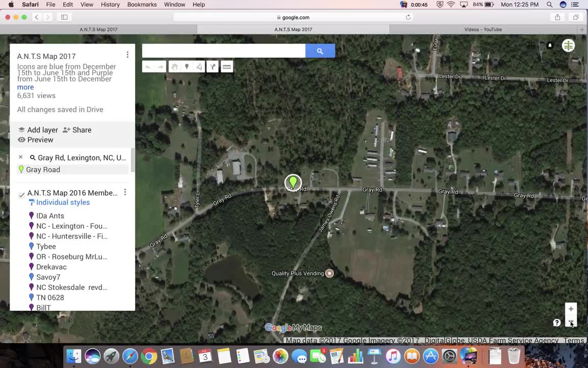
Task: Switch to the Videos - YouTube tab
Action: (483, 29)
